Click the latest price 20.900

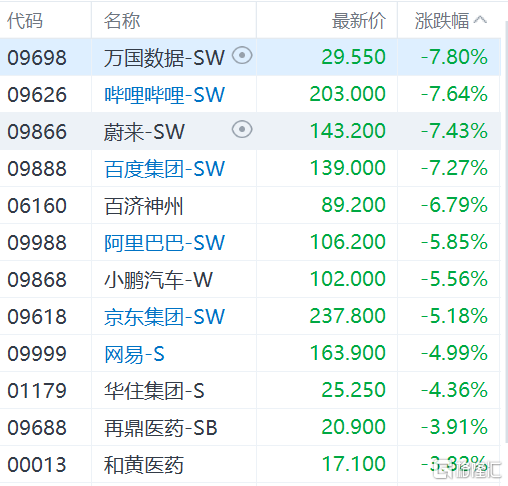coord(354,427)
